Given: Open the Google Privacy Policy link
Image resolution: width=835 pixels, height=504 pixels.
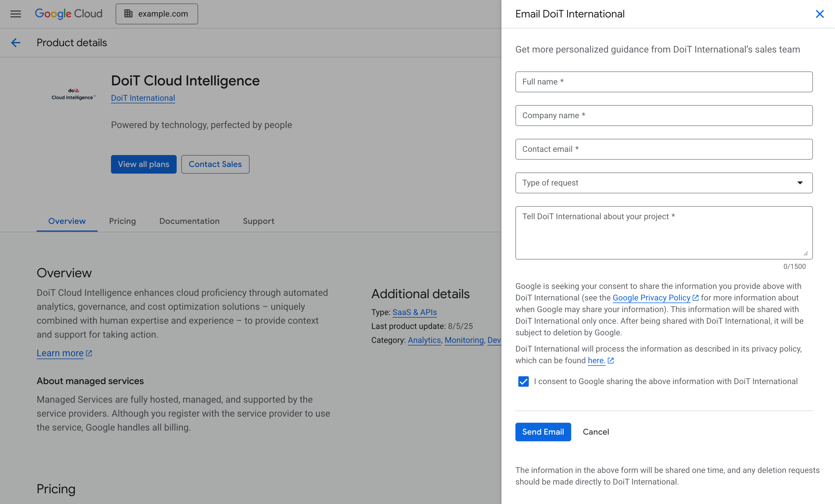Looking at the screenshot, I should pos(651,298).
